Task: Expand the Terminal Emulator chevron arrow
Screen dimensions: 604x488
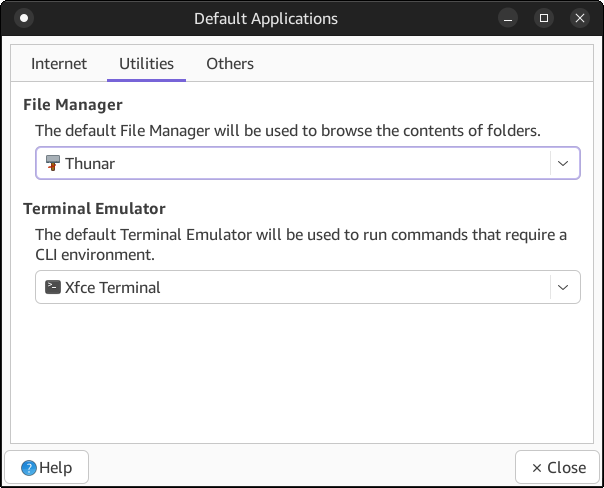Action: [563, 287]
